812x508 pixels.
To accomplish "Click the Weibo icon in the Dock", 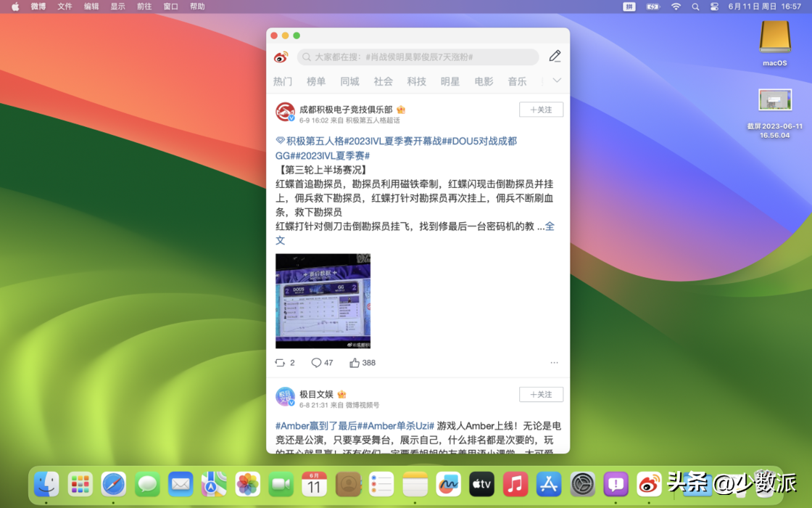I will click(x=649, y=484).
